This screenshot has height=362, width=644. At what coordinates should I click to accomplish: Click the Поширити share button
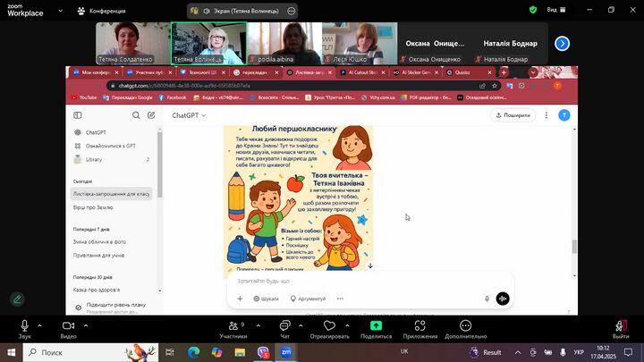513,115
